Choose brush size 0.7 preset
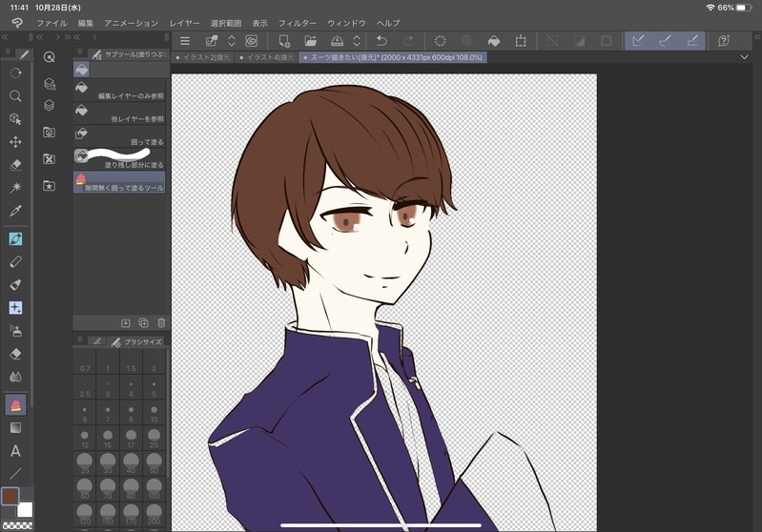The width and height of the screenshot is (762, 532). [85, 363]
